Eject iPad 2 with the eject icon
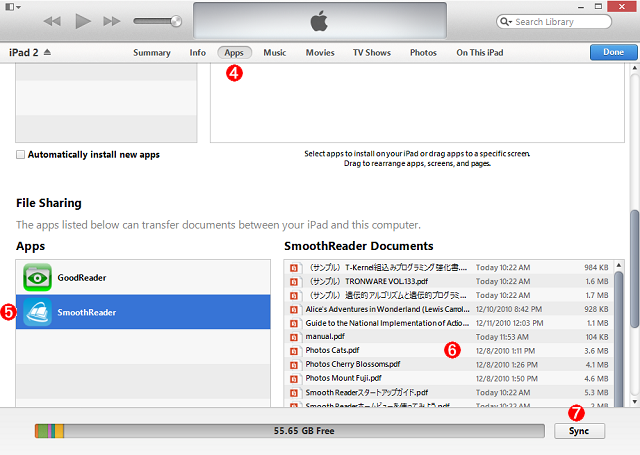The image size is (640, 455). point(47,52)
